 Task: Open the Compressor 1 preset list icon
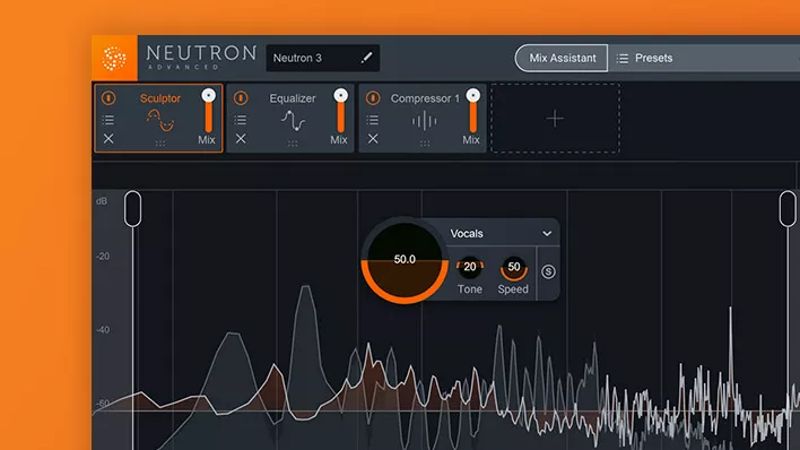pos(372,120)
